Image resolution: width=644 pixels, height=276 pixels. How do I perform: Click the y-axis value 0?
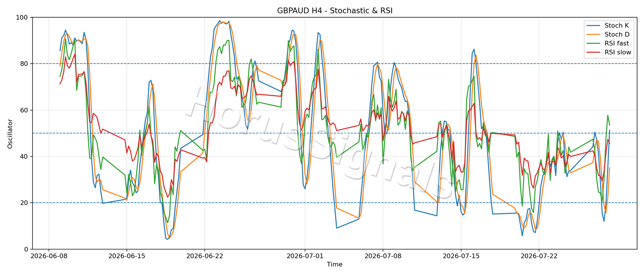(x=26, y=249)
